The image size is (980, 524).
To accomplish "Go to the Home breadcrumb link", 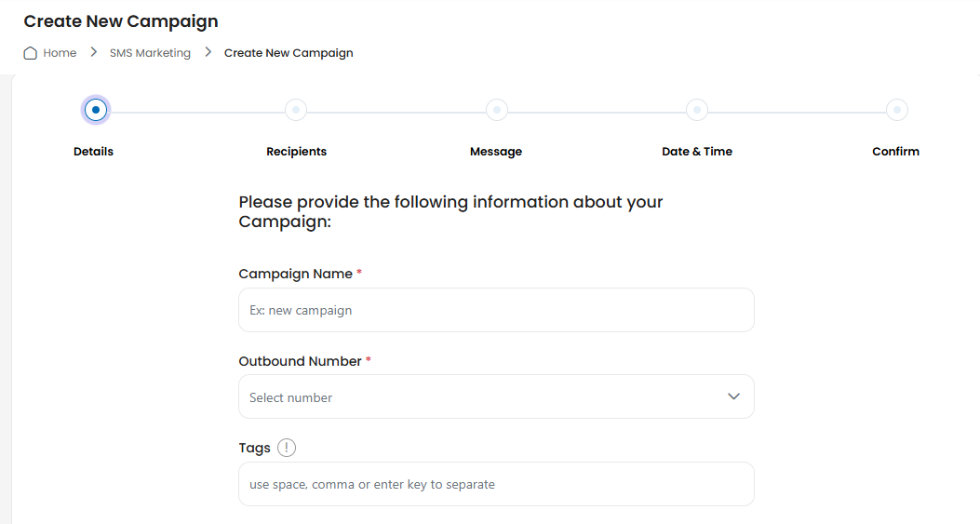I will click(60, 53).
